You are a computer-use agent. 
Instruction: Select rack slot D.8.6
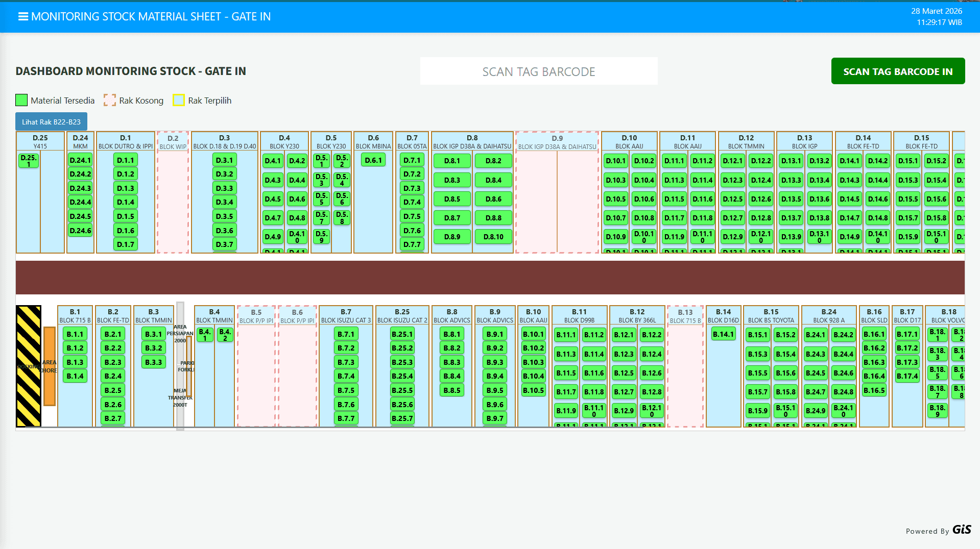(x=493, y=199)
